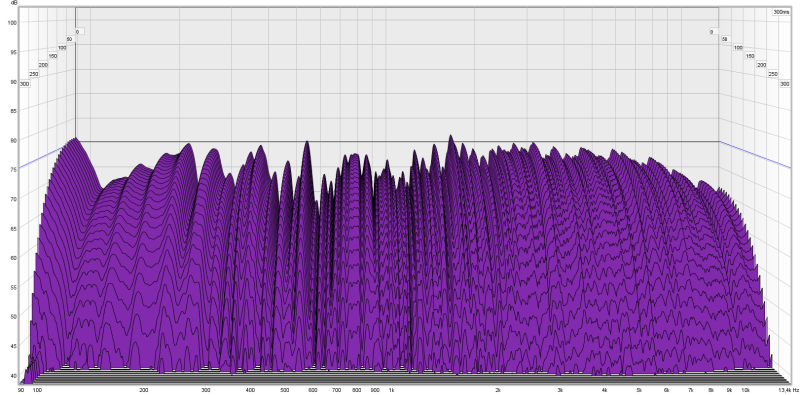Image resolution: width=800 pixels, height=395 pixels.
Task: Click the 90 Hz frequency axis label
Action: [21, 390]
